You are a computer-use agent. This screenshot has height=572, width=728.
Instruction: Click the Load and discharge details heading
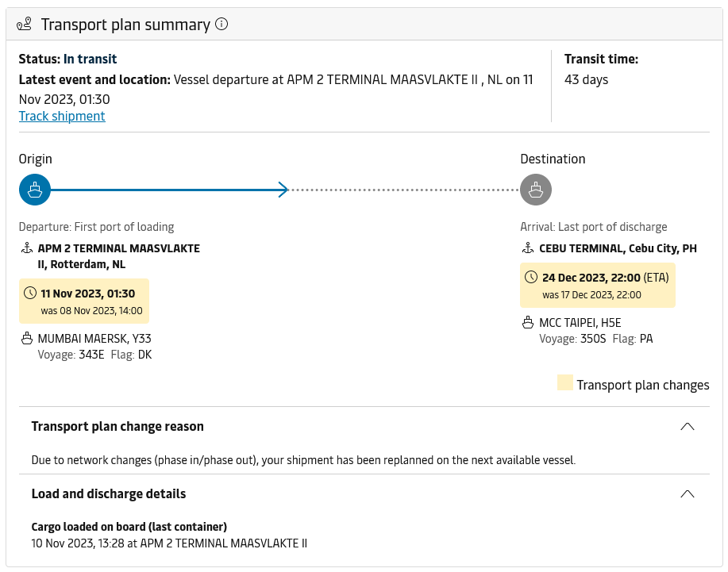click(109, 493)
